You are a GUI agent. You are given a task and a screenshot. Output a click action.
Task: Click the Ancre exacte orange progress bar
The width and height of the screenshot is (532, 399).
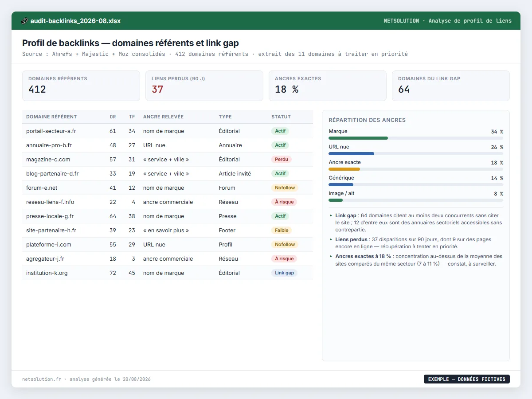point(344,169)
